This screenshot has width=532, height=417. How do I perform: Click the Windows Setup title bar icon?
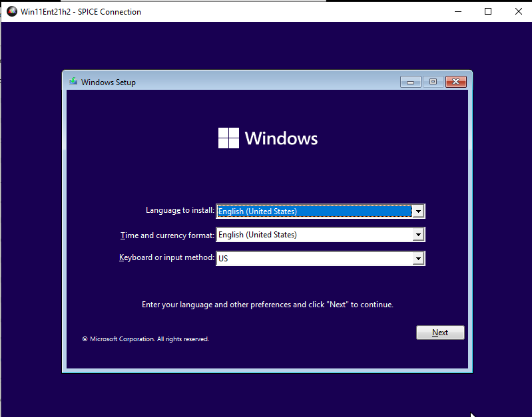pyautogui.click(x=73, y=82)
